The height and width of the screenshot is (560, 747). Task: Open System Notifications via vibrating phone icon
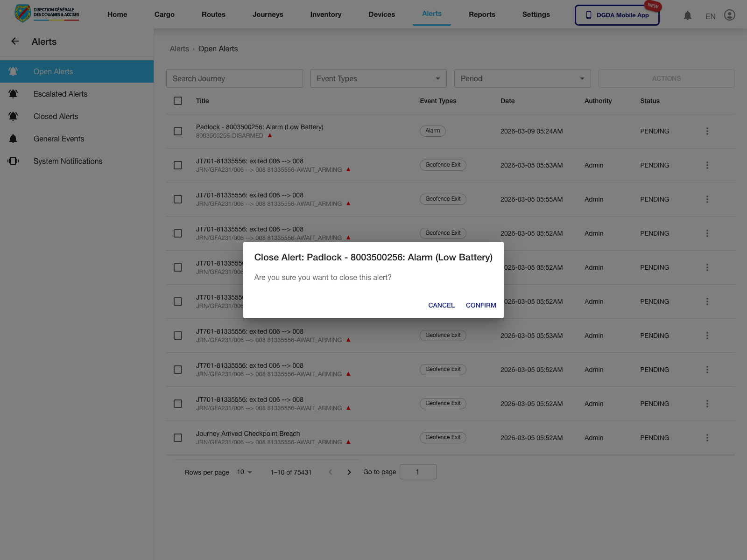13,161
